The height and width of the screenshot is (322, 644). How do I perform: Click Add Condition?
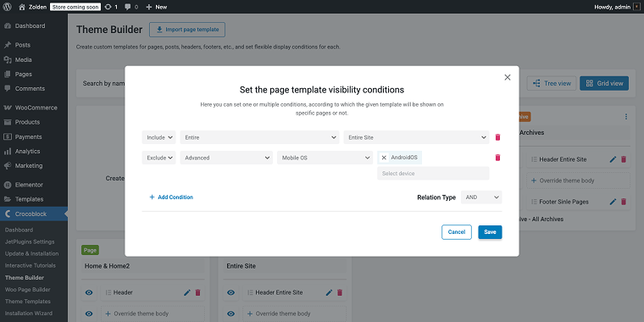(171, 197)
